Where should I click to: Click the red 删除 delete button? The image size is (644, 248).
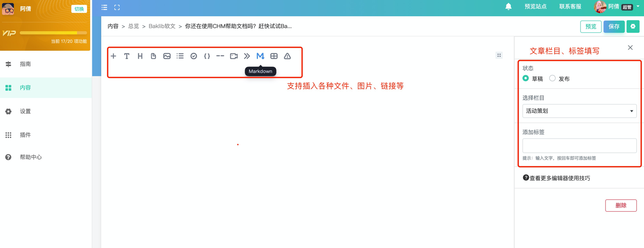[x=621, y=205]
